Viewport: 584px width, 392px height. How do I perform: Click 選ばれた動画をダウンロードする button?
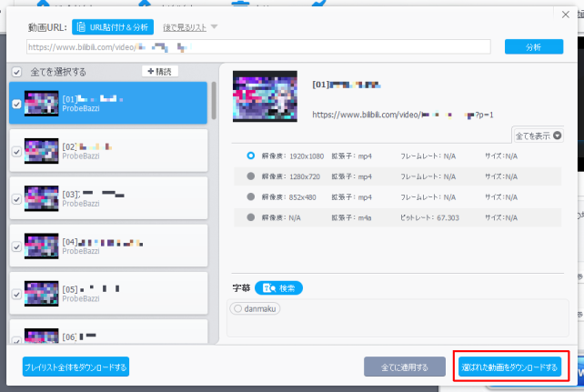(x=510, y=367)
